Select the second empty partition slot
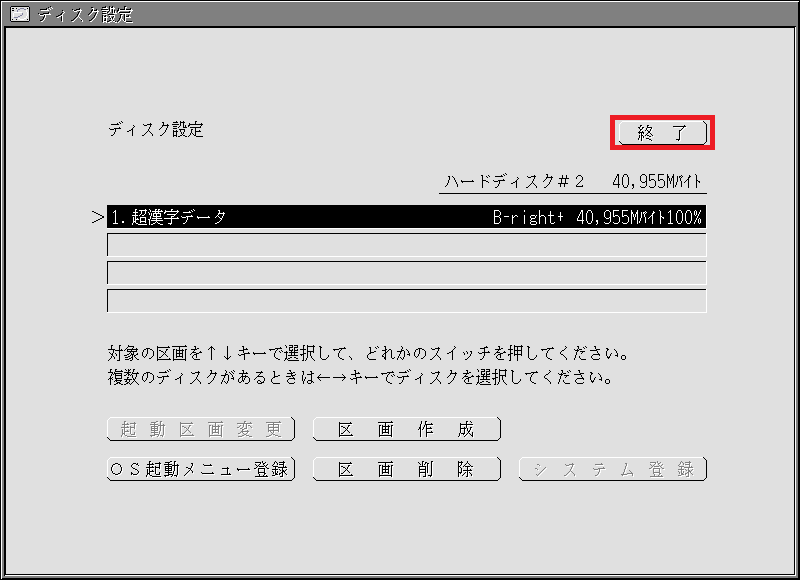Screen dimensions: 800x580 (x=406, y=245)
